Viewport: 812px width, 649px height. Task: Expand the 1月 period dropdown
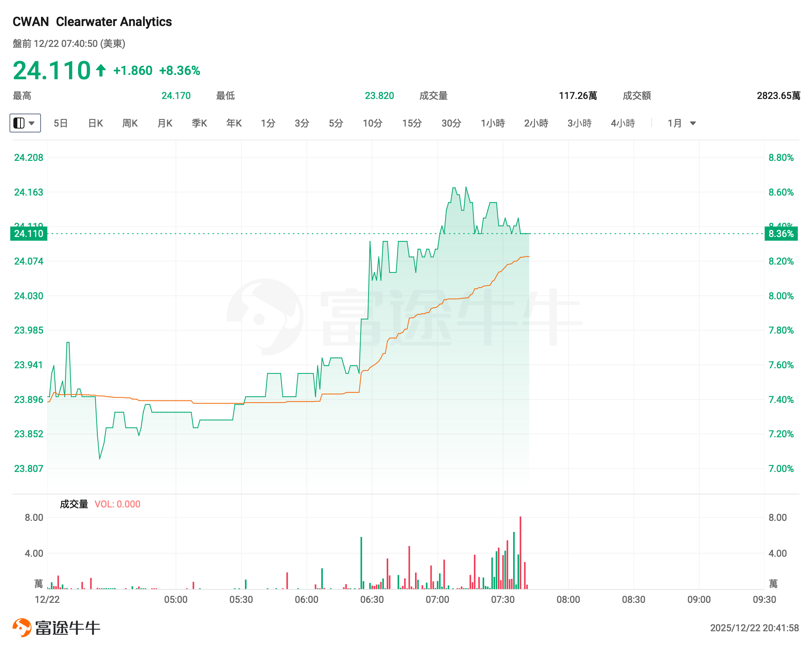point(693,123)
